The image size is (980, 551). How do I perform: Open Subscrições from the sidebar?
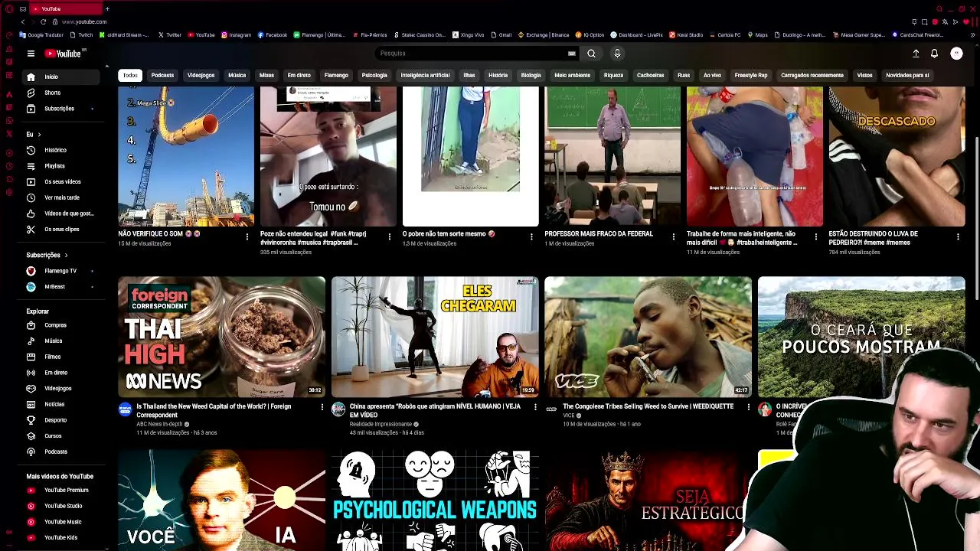(x=61, y=109)
